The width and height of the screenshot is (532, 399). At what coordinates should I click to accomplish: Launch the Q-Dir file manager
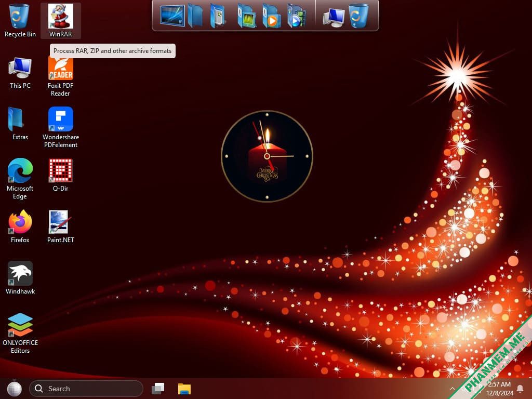tap(60, 175)
